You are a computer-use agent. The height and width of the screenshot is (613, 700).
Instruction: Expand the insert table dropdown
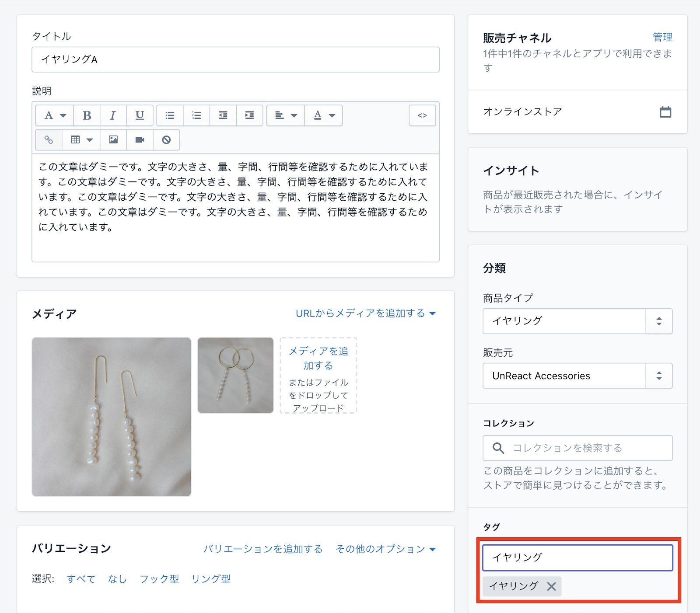pyautogui.click(x=81, y=140)
